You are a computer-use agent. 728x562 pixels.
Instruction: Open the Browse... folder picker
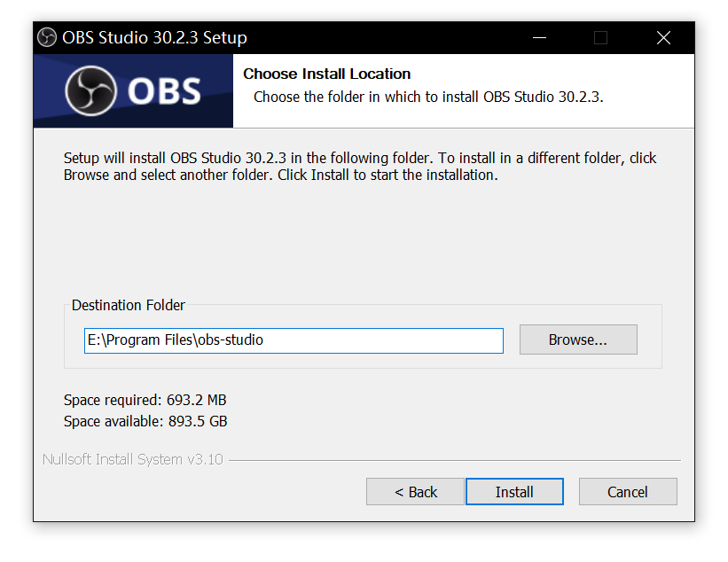click(x=578, y=340)
